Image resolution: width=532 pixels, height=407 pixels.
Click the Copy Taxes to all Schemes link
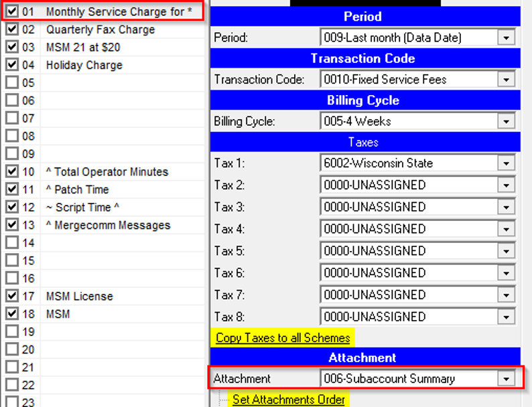tap(283, 338)
